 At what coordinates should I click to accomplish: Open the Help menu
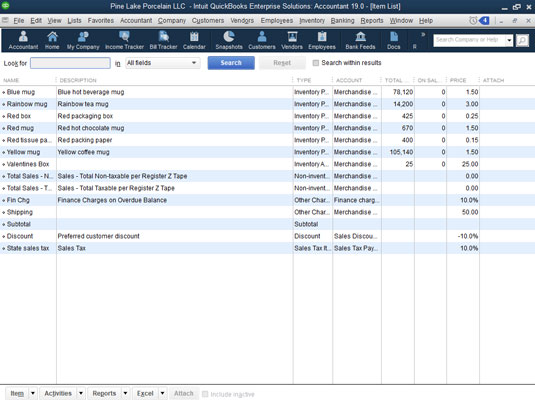pos(426,20)
